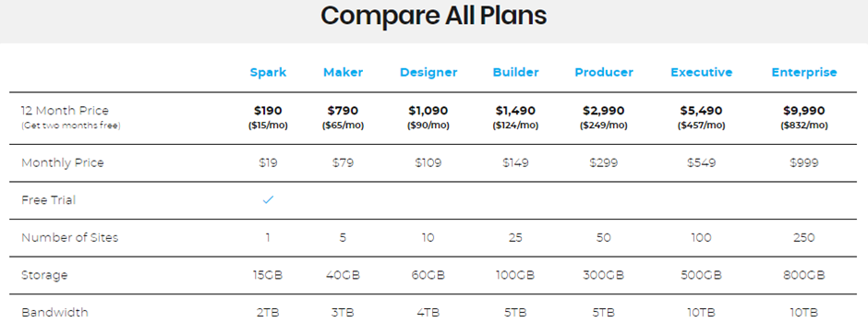The height and width of the screenshot is (335, 868).
Task: Open the Maker plan link
Action: click(x=344, y=72)
